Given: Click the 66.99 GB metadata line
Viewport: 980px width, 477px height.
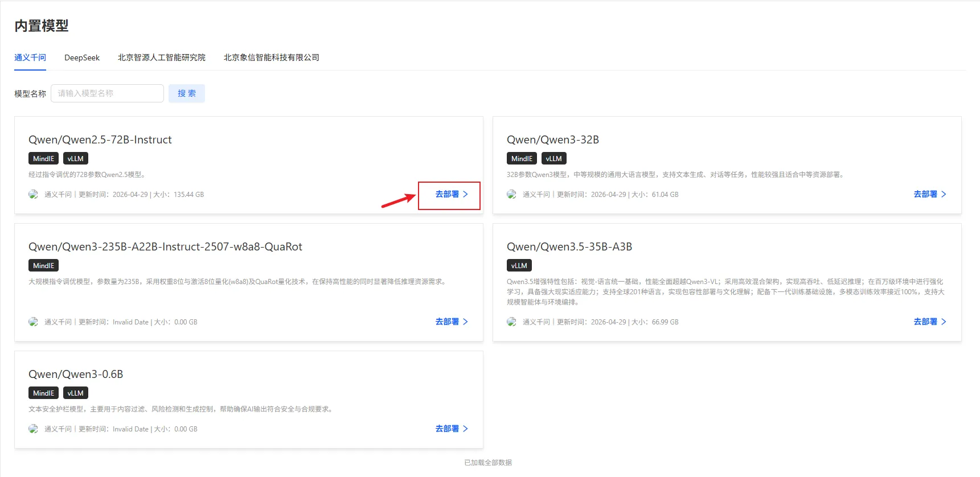Looking at the screenshot, I should point(601,322).
